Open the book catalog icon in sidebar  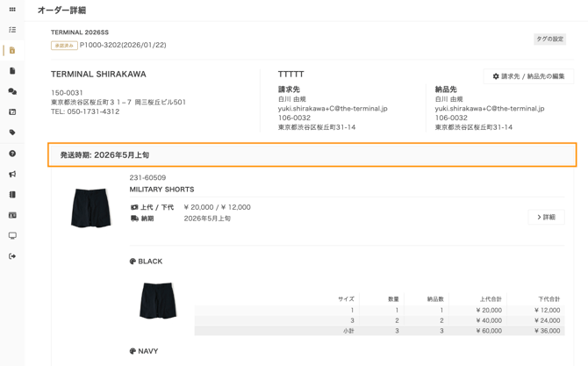click(12, 195)
